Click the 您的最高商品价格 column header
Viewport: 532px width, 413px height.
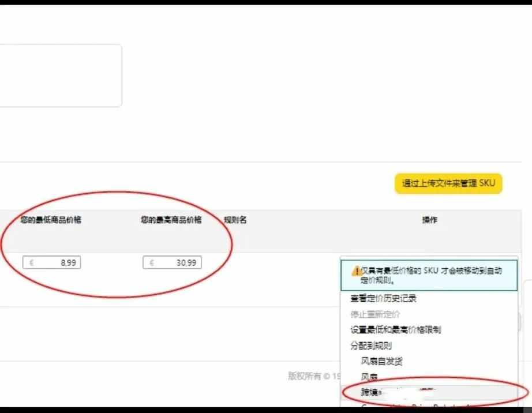click(x=171, y=220)
